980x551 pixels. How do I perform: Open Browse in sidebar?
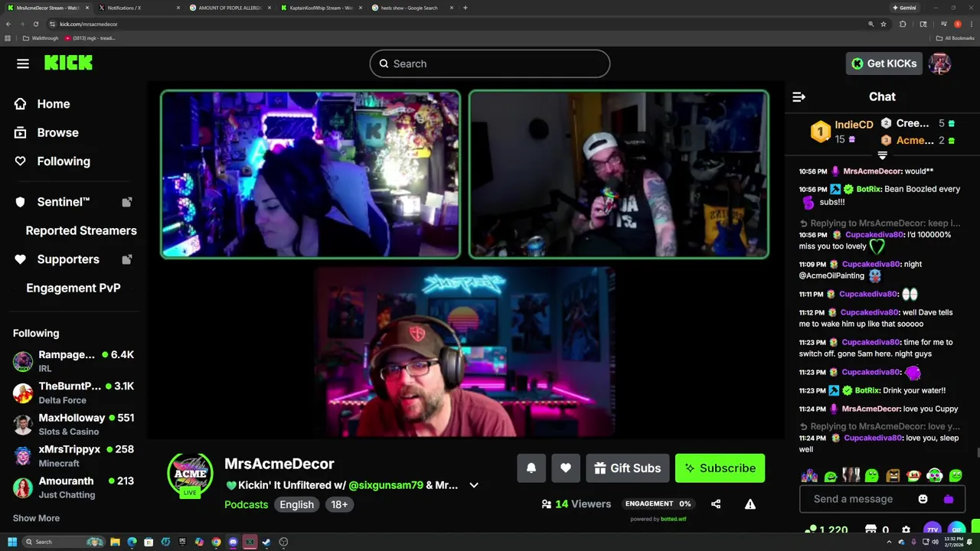(x=58, y=132)
